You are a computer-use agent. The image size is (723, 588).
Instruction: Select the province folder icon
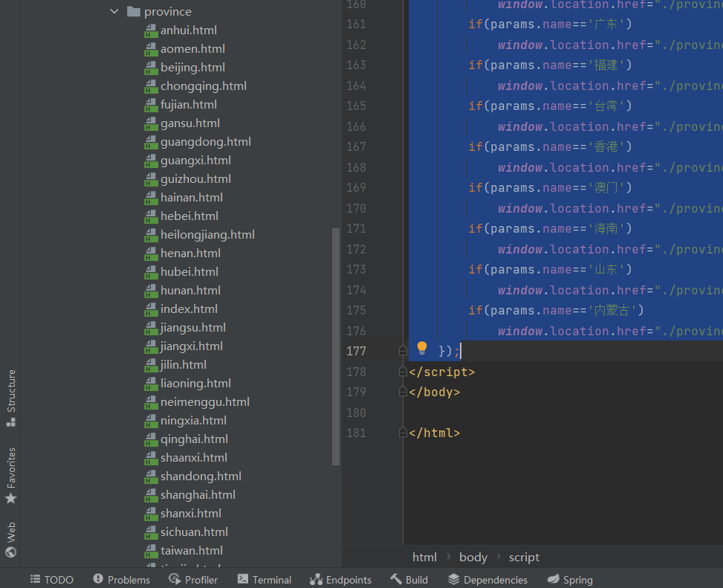click(x=133, y=12)
